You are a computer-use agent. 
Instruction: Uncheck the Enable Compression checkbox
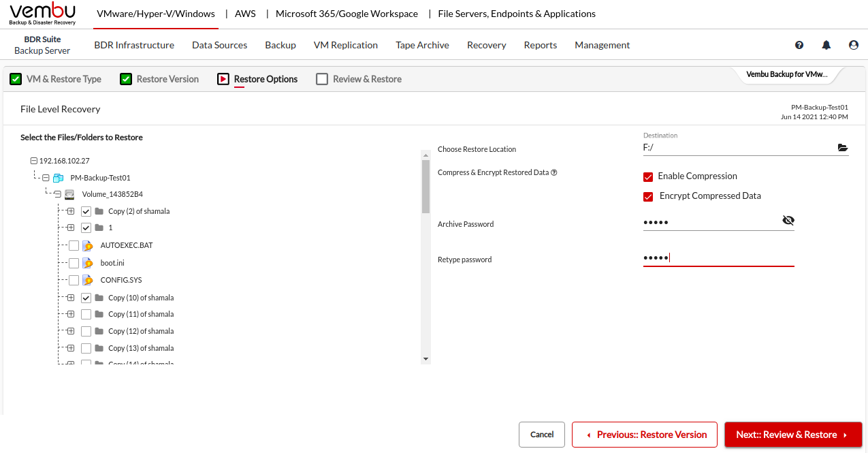pos(648,177)
